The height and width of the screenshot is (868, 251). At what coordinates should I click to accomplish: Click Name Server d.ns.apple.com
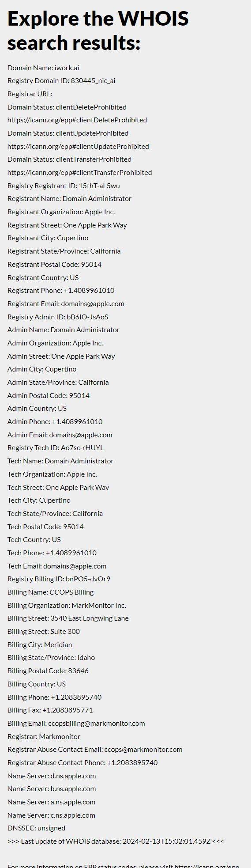[52, 776]
